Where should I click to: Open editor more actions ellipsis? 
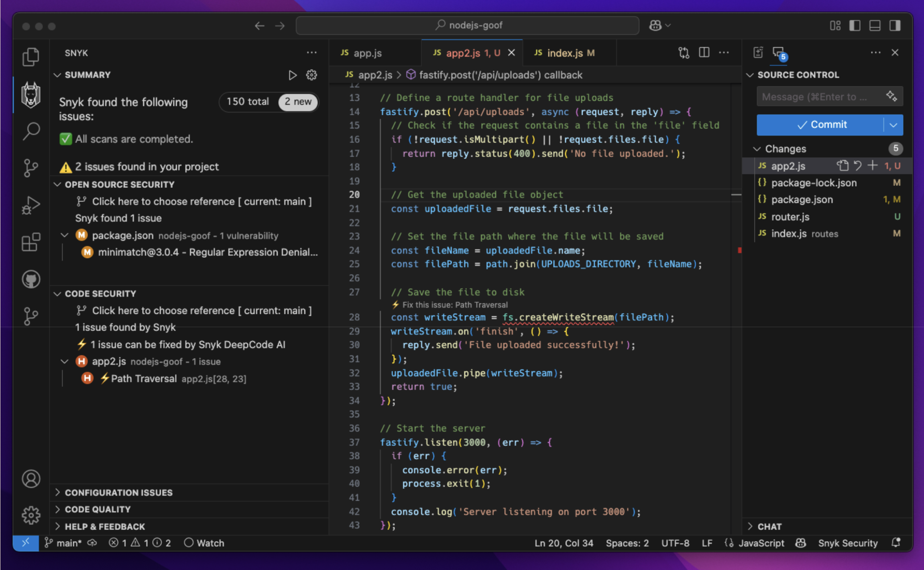(x=724, y=53)
